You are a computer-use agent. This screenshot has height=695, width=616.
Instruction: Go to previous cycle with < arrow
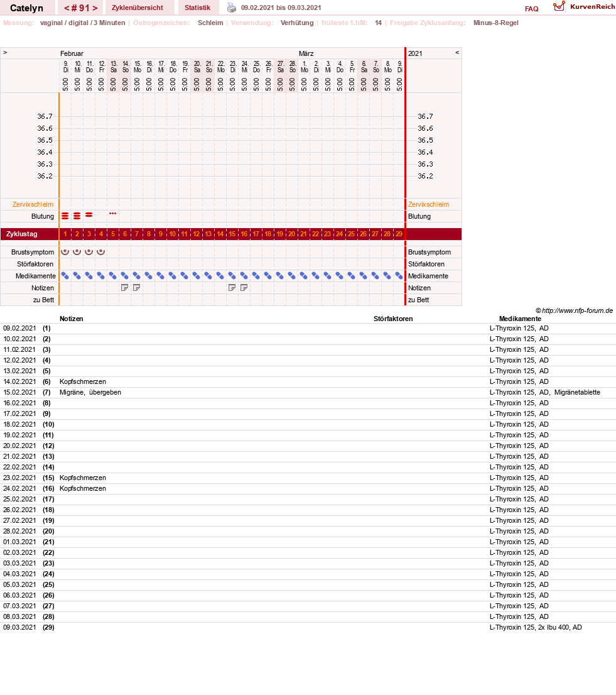point(67,8)
